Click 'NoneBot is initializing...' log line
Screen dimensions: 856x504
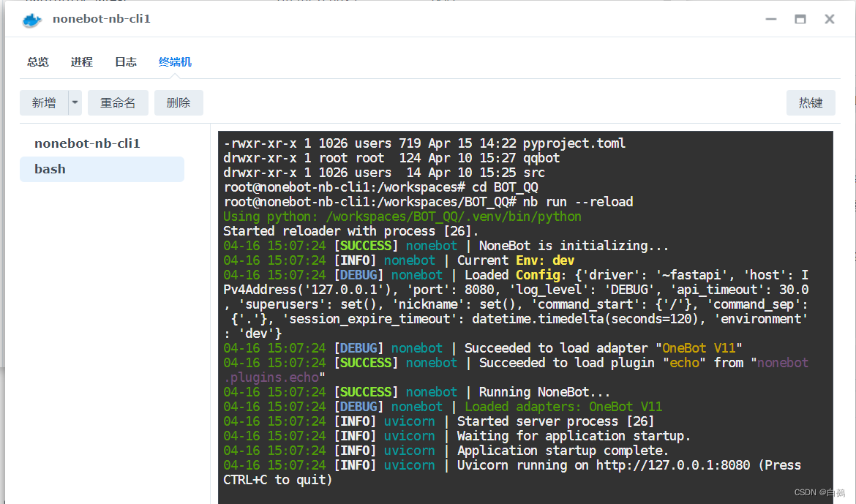[x=446, y=247]
